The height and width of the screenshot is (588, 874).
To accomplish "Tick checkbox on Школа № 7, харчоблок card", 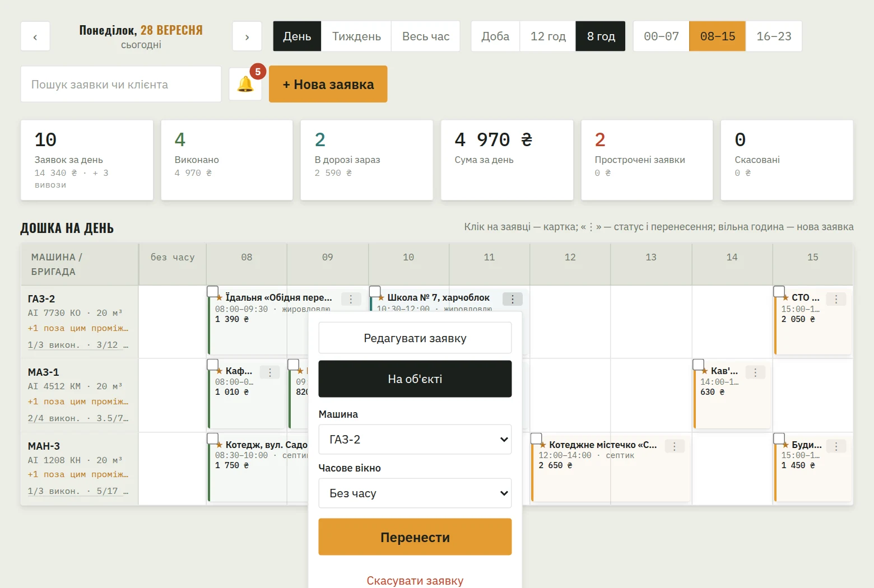I will [x=375, y=291].
